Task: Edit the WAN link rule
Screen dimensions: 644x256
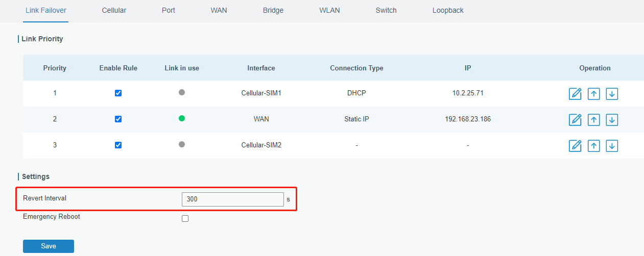Action: tap(575, 120)
